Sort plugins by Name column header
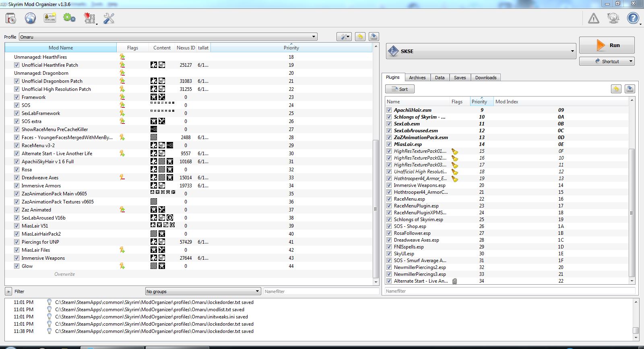The height and width of the screenshot is (349, 644). coord(417,101)
